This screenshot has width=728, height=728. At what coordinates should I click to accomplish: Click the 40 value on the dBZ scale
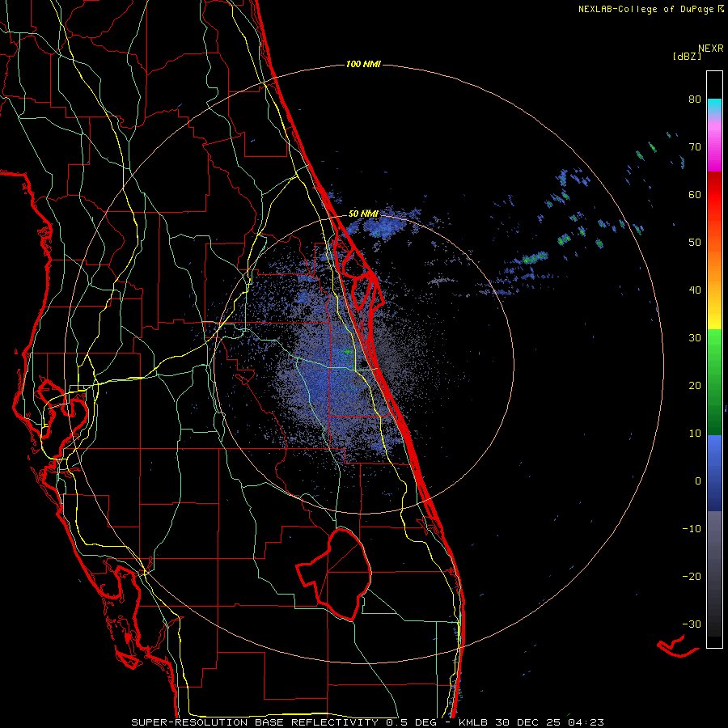pos(695,290)
